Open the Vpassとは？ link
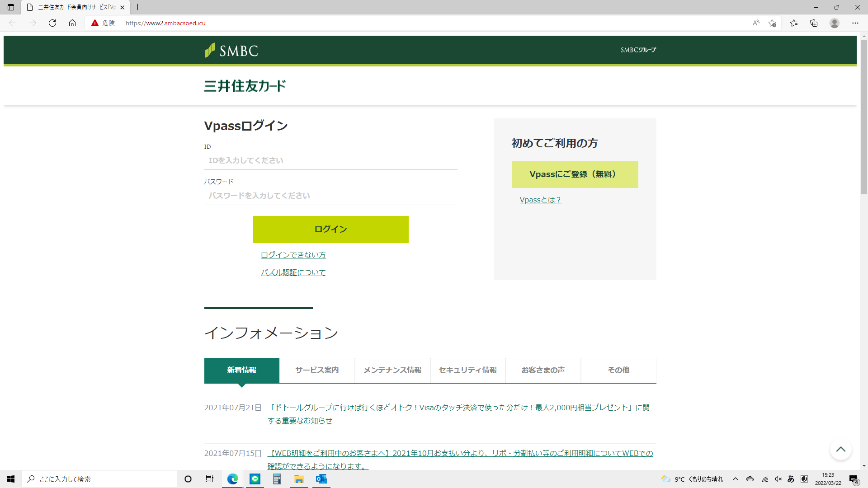The image size is (868, 488). (x=540, y=200)
